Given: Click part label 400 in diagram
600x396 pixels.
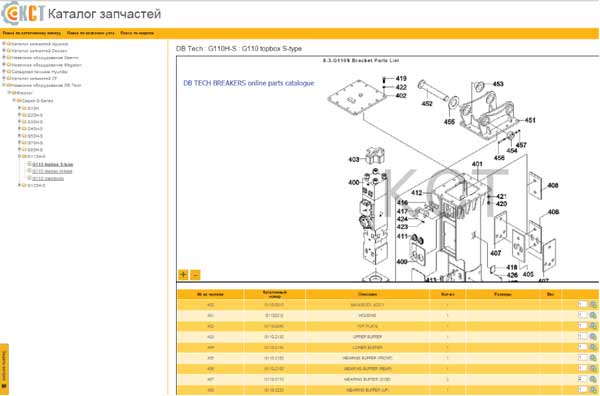Looking at the screenshot, I should pyautogui.click(x=354, y=183).
